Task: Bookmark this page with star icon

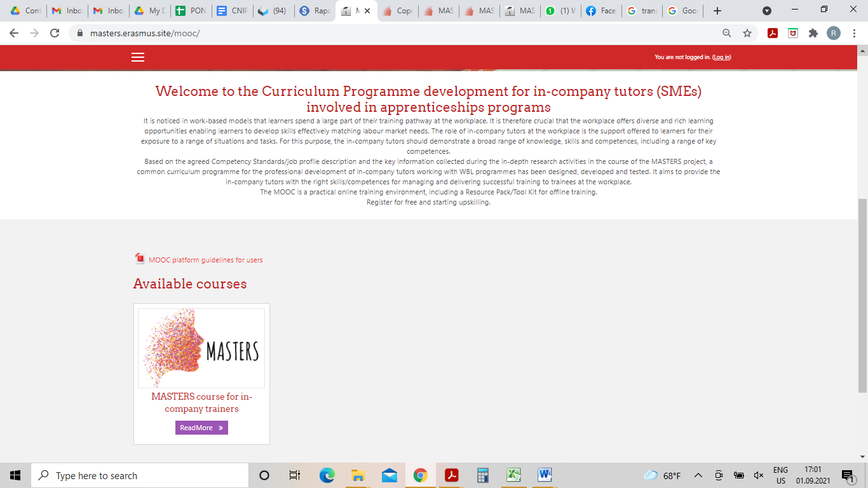Action: pos(747,33)
